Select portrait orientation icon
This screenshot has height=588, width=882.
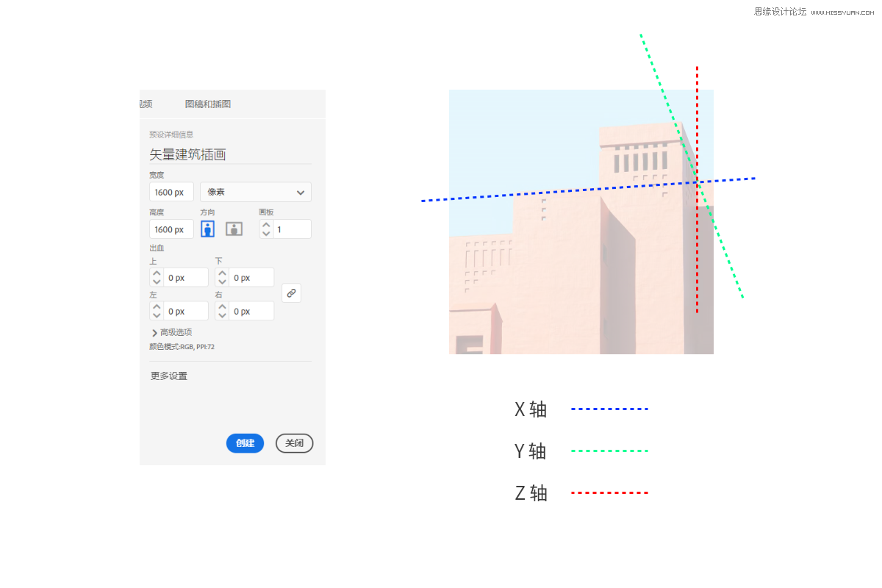click(x=207, y=229)
